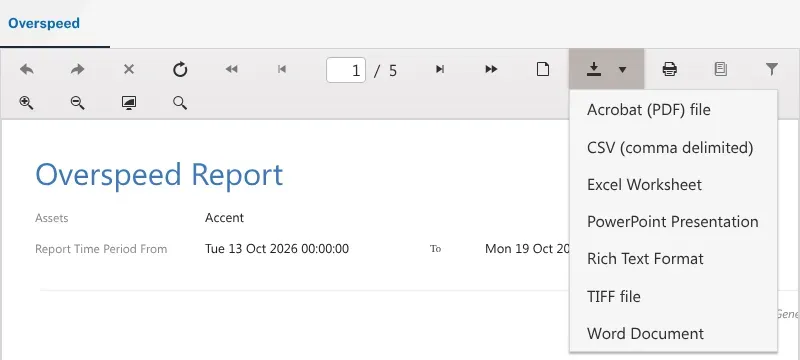Refresh the report

click(180, 69)
